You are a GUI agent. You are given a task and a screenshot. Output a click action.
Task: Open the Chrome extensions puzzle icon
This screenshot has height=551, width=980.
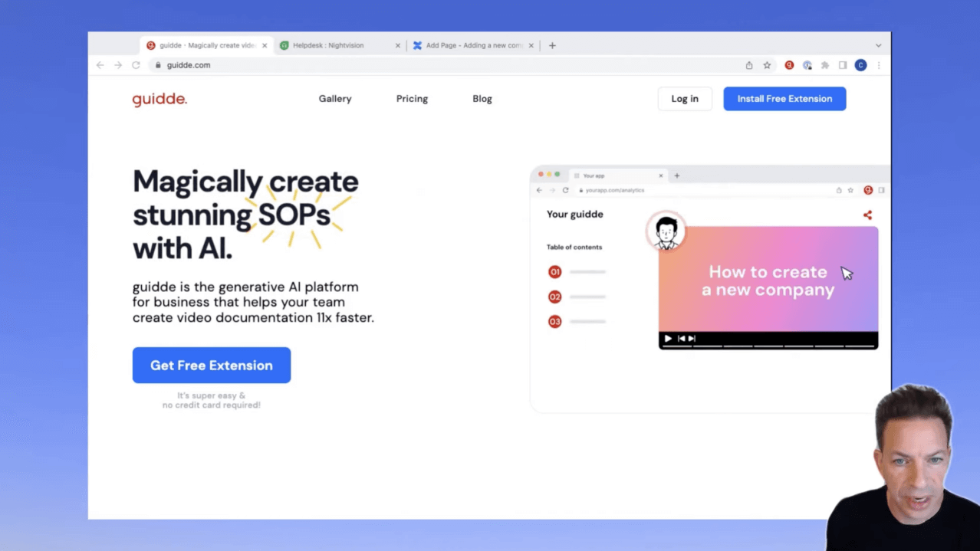[825, 65]
